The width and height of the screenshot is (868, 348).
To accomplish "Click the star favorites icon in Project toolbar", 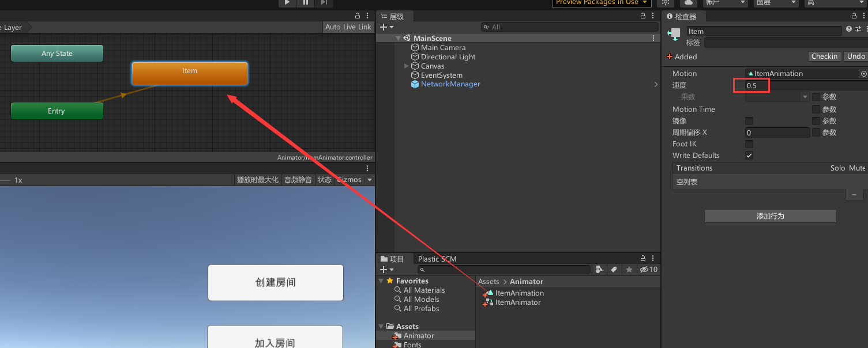I will pos(629,269).
